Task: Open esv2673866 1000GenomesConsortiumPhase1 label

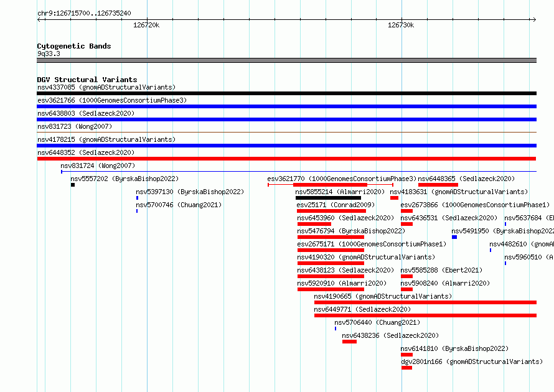Action: (x=475, y=205)
